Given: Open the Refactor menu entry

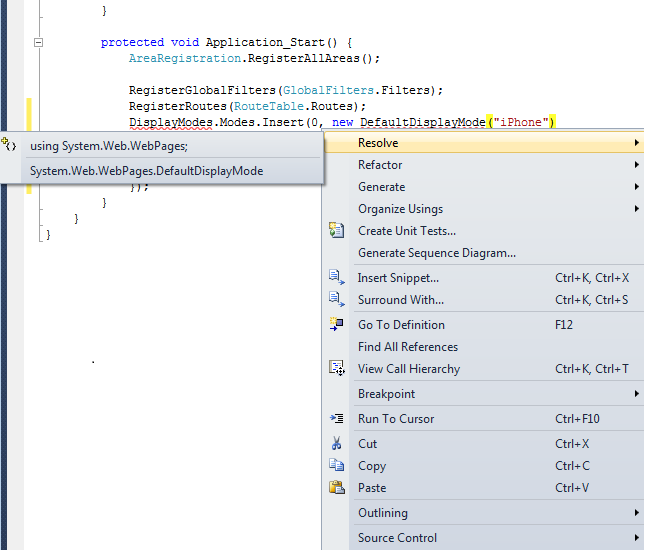Looking at the screenshot, I should tap(484, 165).
